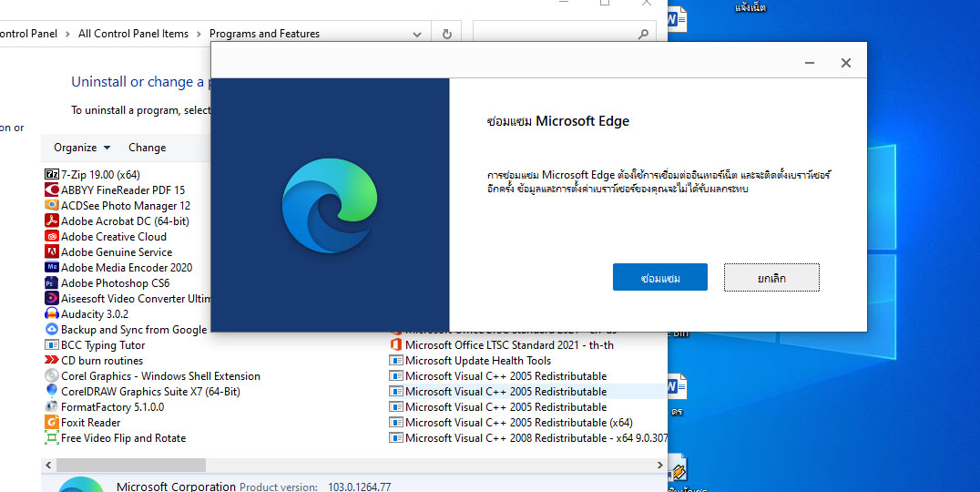Screen dimensions: 980x492
Task: Click the Adobe Media Encoder 2020 icon
Action: (52, 267)
